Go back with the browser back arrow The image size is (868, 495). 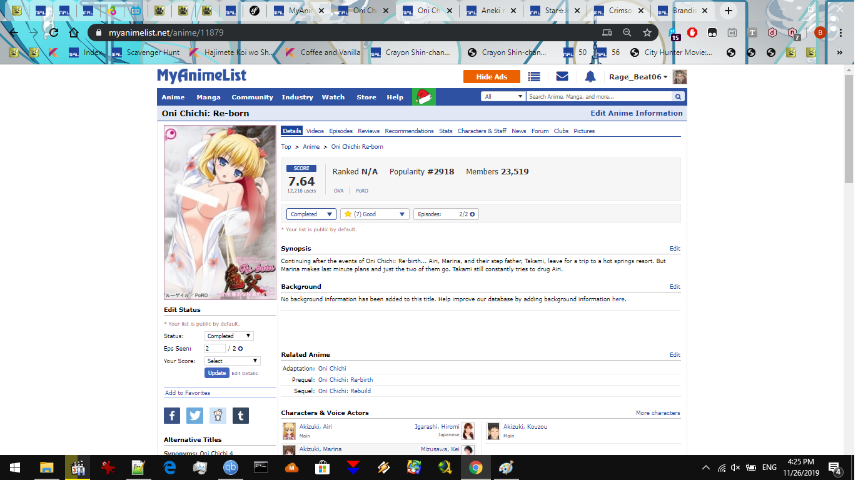point(14,32)
